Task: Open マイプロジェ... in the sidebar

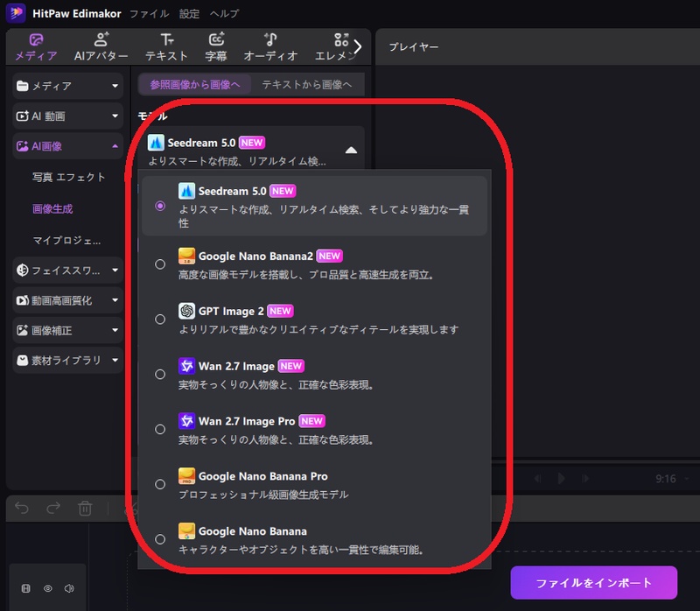Action: [x=67, y=241]
